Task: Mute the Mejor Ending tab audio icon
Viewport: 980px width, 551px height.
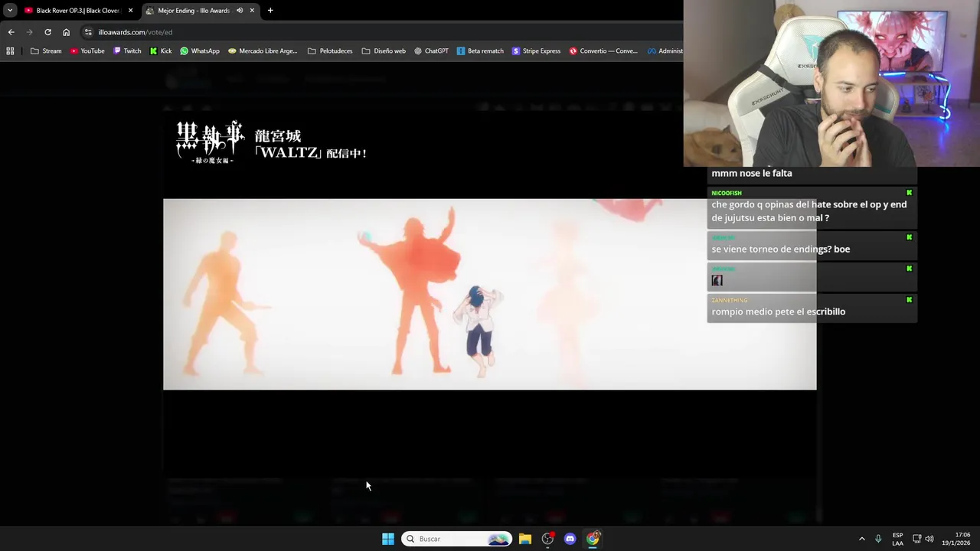Action: pyautogui.click(x=240, y=11)
